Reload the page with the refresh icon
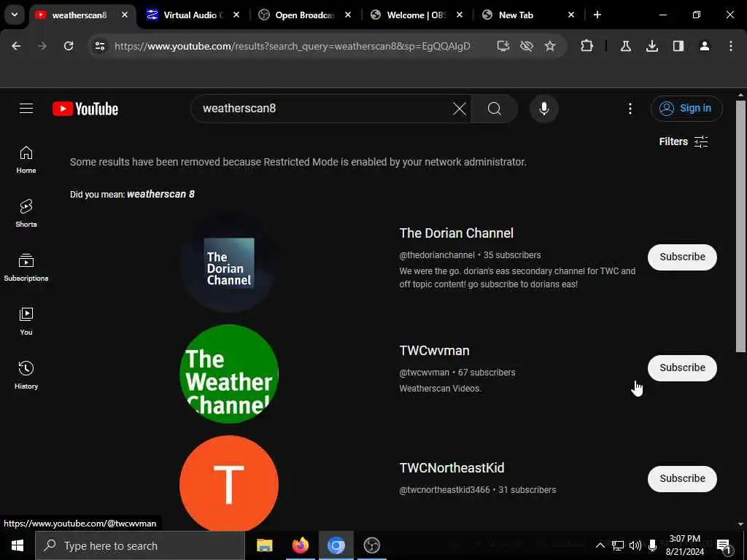 pyautogui.click(x=69, y=46)
